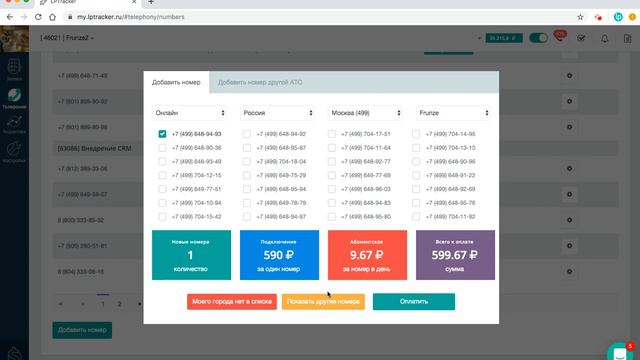Click Моего города нет в списке button
Screen dimensions: 640x360
pos(232,302)
